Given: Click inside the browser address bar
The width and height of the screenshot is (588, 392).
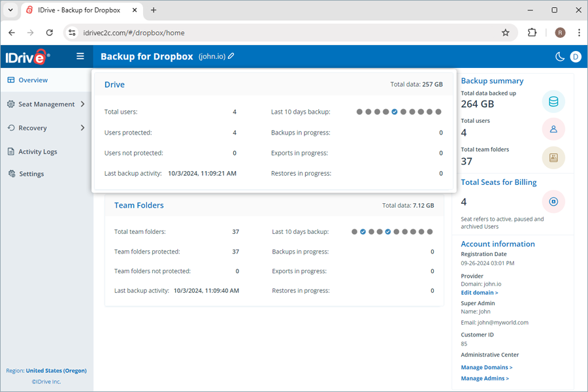Looking at the screenshot, I should click(196, 31).
